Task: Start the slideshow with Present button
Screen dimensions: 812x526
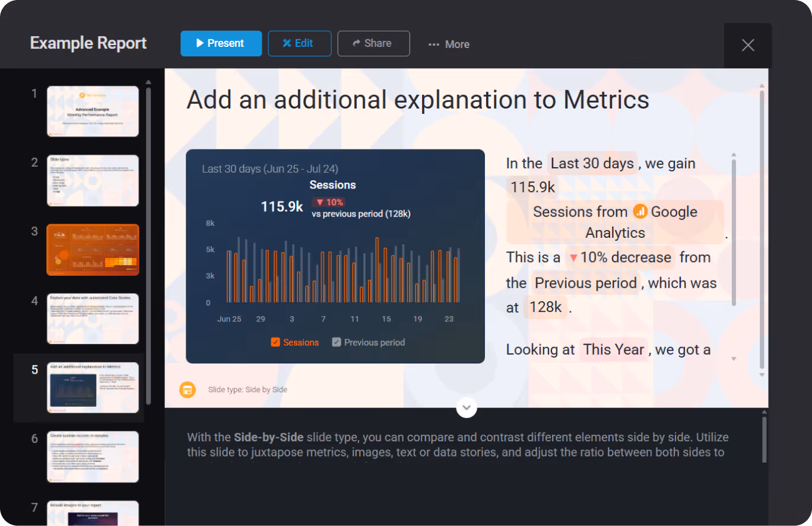Action: point(221,43)
